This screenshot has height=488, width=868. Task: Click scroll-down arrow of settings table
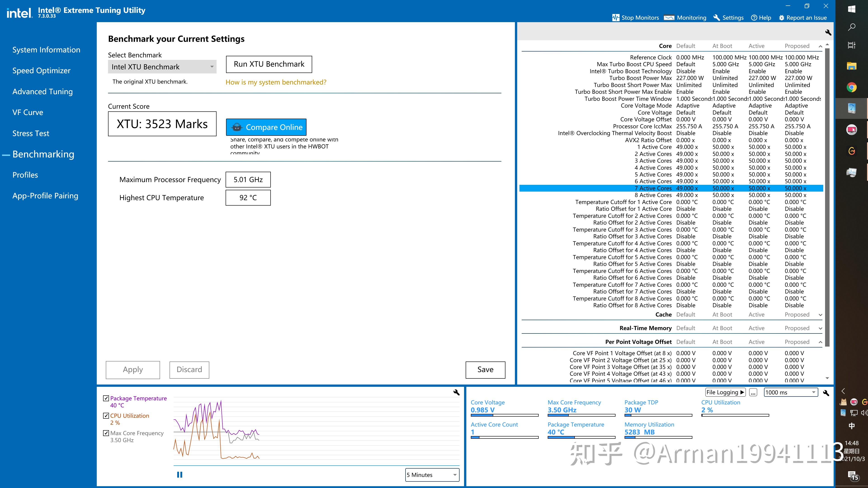click(827, 378)
